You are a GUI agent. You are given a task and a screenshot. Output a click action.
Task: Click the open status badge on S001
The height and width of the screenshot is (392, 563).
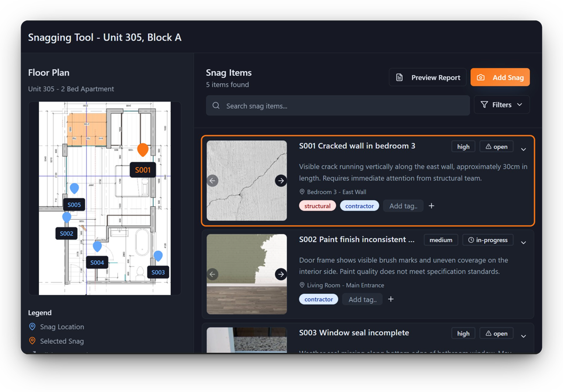496,147
